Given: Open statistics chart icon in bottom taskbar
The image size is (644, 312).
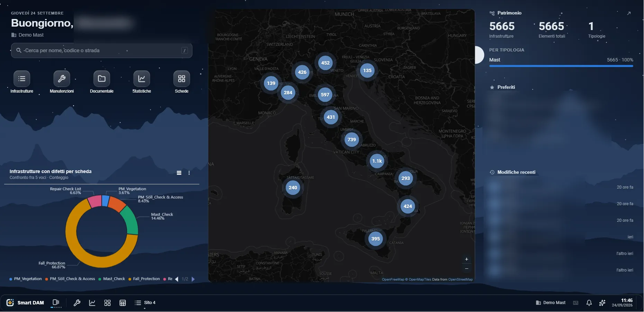Looking at the screenshot, I should (92, 303).
